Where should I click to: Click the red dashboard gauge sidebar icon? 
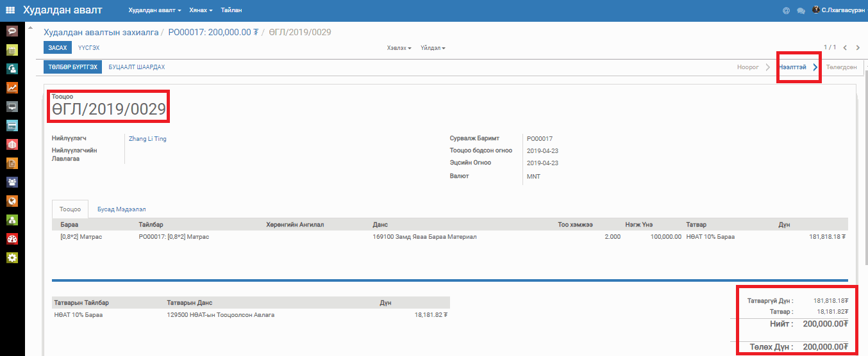coord(12,239)
